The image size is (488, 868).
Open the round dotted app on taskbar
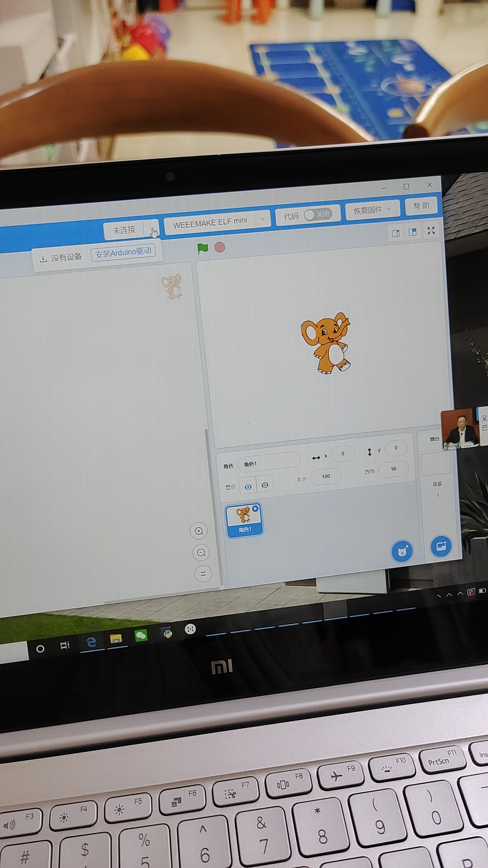(x=190, y=629)
